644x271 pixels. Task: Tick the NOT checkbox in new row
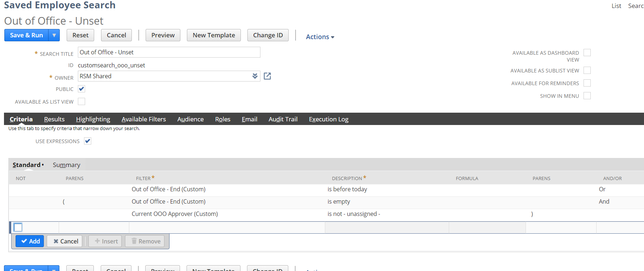click(18, 228)
